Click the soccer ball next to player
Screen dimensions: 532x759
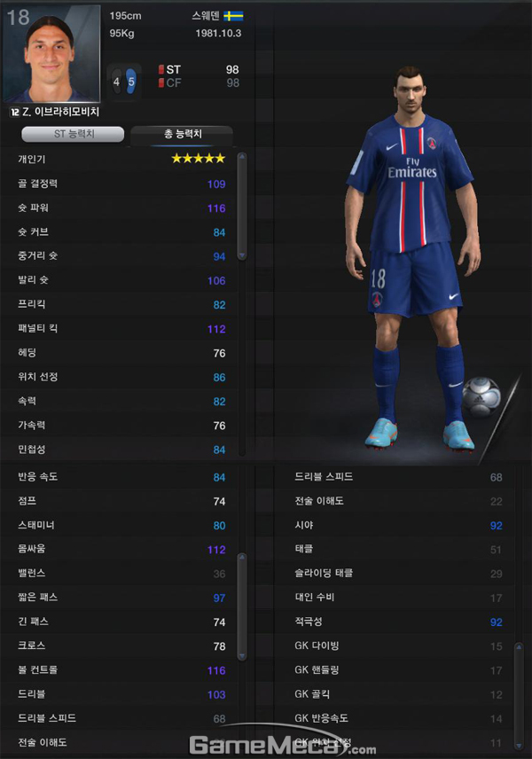(481, 396)
